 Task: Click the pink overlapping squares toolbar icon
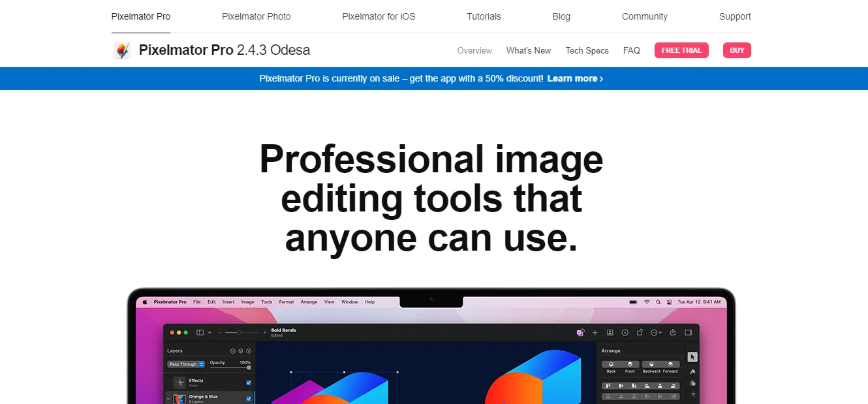coord(580,332)
